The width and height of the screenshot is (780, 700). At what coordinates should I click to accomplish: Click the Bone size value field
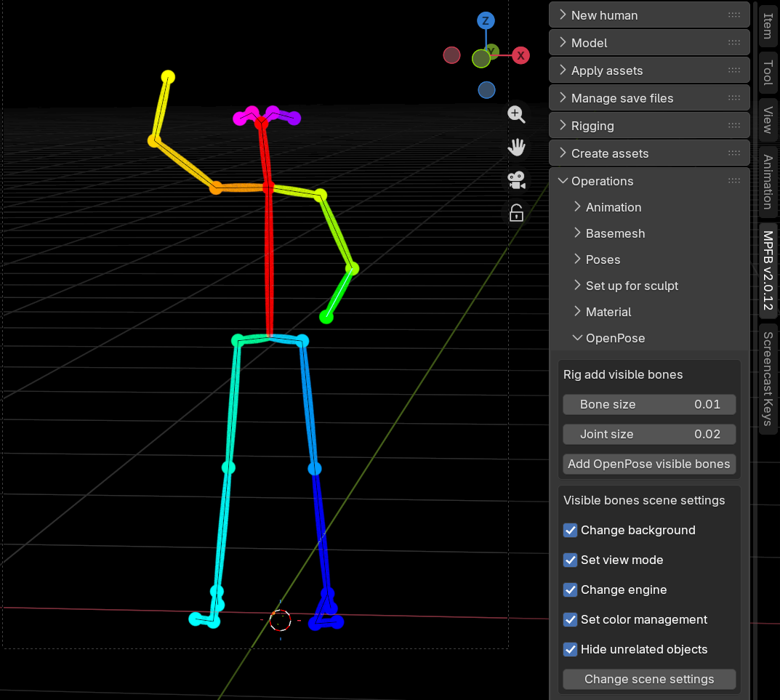(649, 404)
